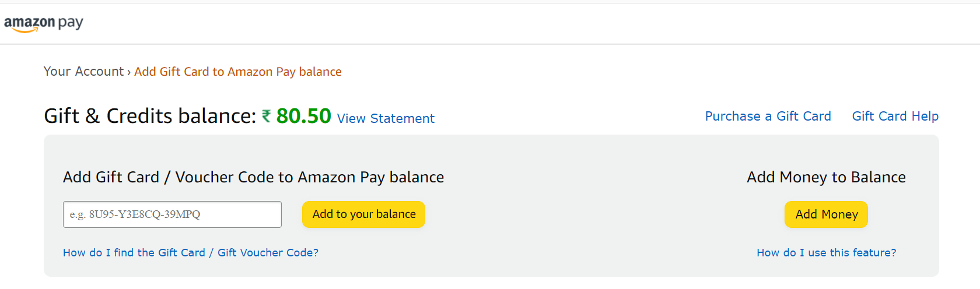Open 'How do I find the Gift Card' help link

pyautogui.click(x=191, y=253)
